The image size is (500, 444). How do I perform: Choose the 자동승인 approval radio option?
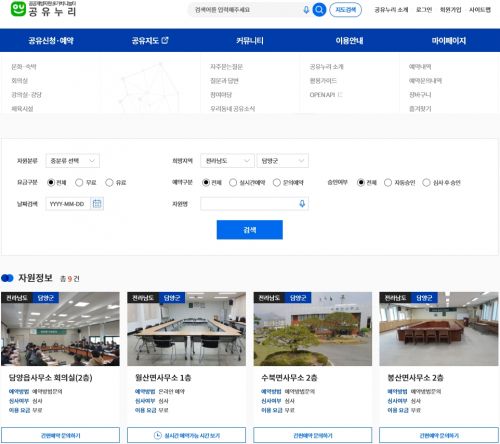click(388, 182)
